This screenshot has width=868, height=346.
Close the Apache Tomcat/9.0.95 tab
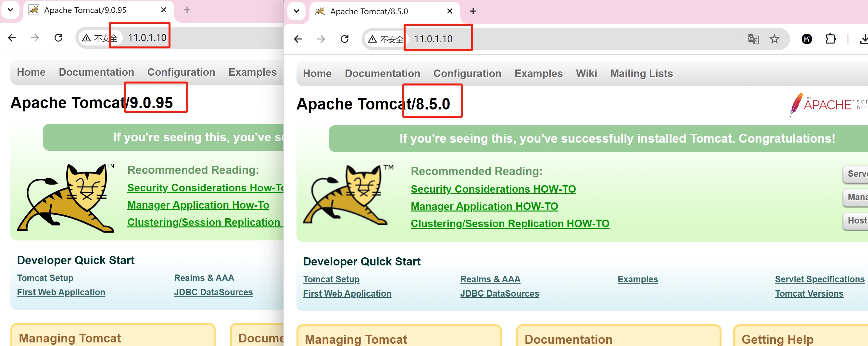click(x=164, y=10)
